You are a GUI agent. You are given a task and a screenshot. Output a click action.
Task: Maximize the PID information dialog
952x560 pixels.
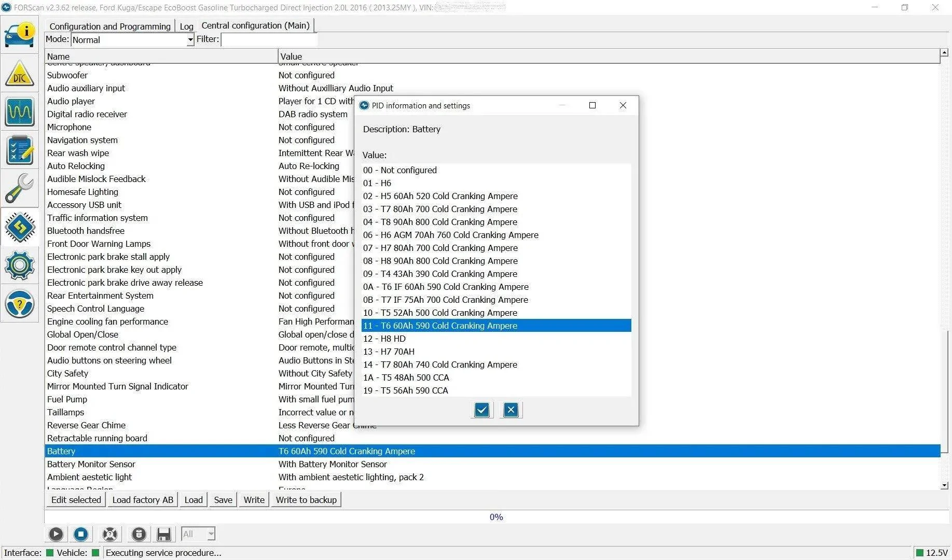(592, 105)
